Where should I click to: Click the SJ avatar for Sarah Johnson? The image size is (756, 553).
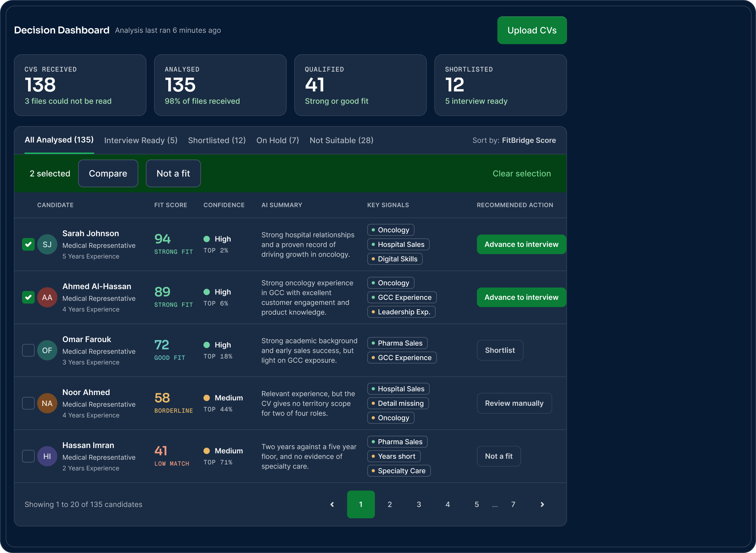tap(47, 244)
